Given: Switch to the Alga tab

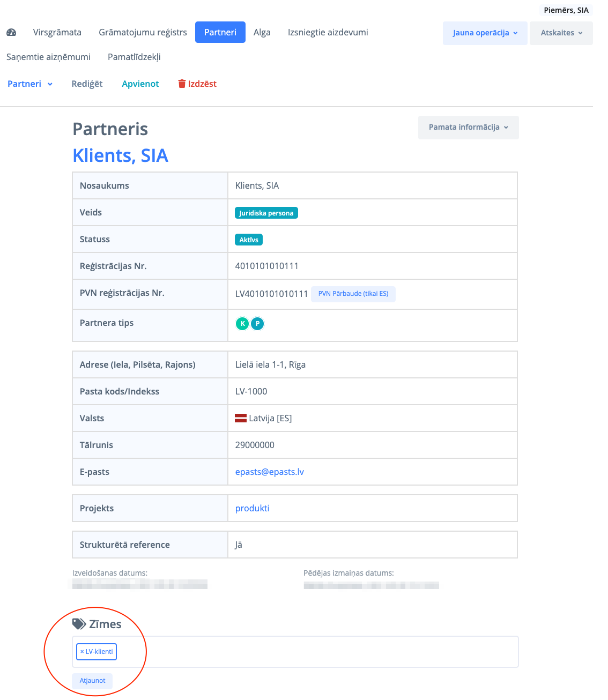Looking at the screenshot, I should click(x=262, y=32).
